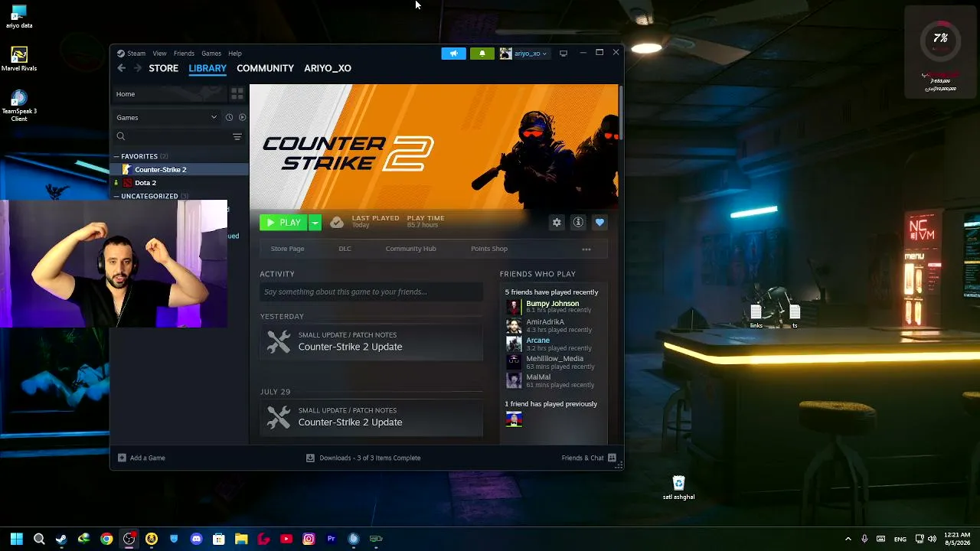
Task: Show only ready-to-play games
Action: pyautogui.click(x=242, y=117)
